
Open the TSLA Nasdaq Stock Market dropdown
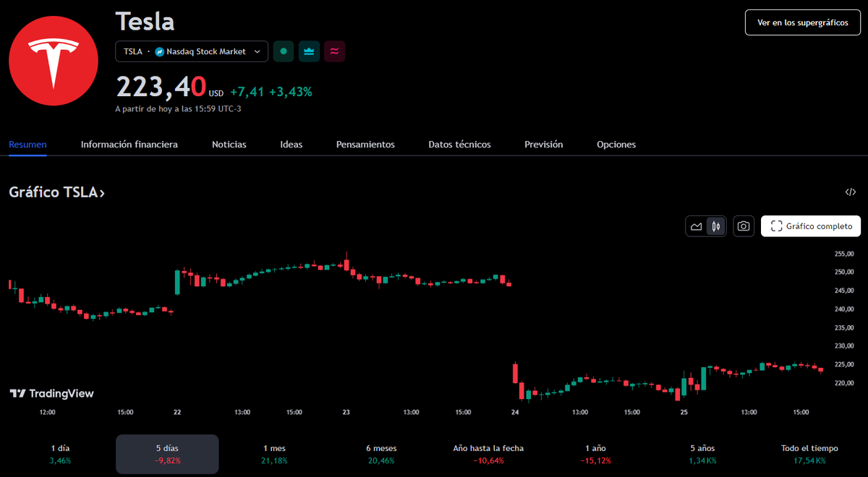tap(192, 51)
